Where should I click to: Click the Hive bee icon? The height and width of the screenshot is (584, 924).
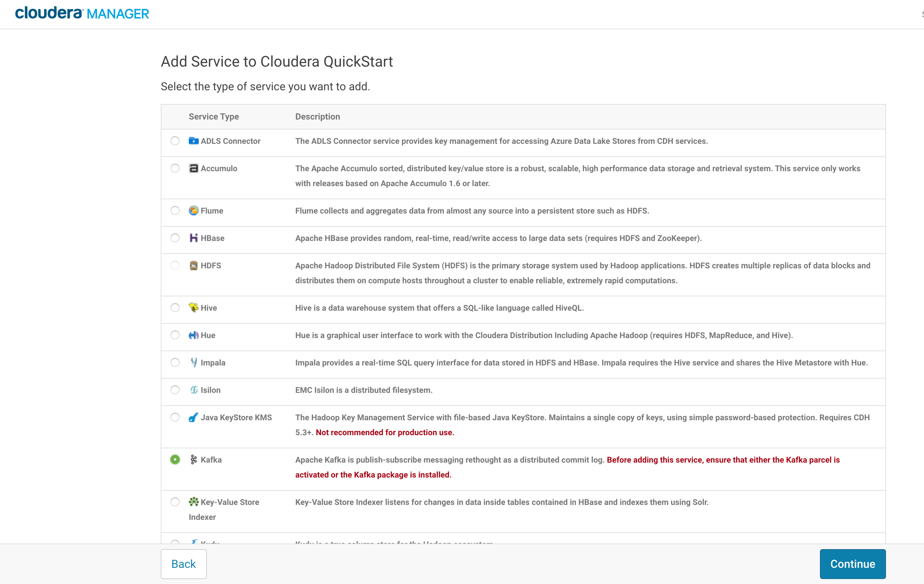(193, 308)
